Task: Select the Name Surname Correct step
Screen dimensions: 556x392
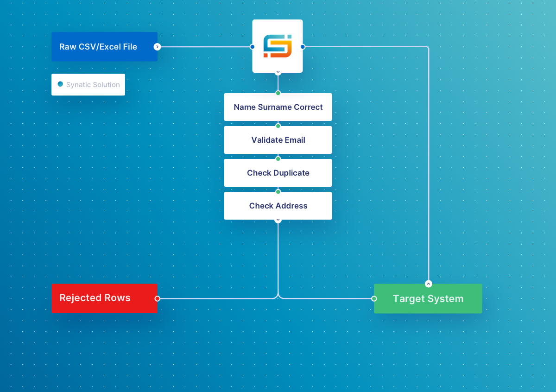Action: click(278, 107)
